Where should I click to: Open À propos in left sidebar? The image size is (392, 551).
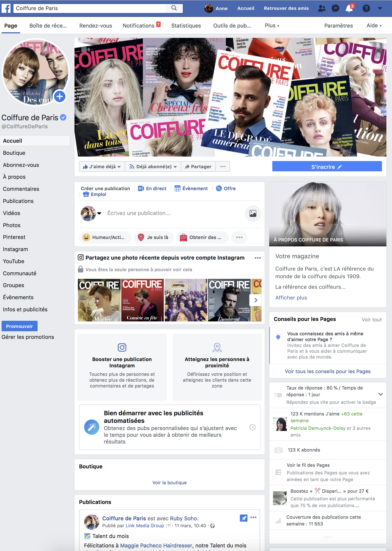[14, 177]
